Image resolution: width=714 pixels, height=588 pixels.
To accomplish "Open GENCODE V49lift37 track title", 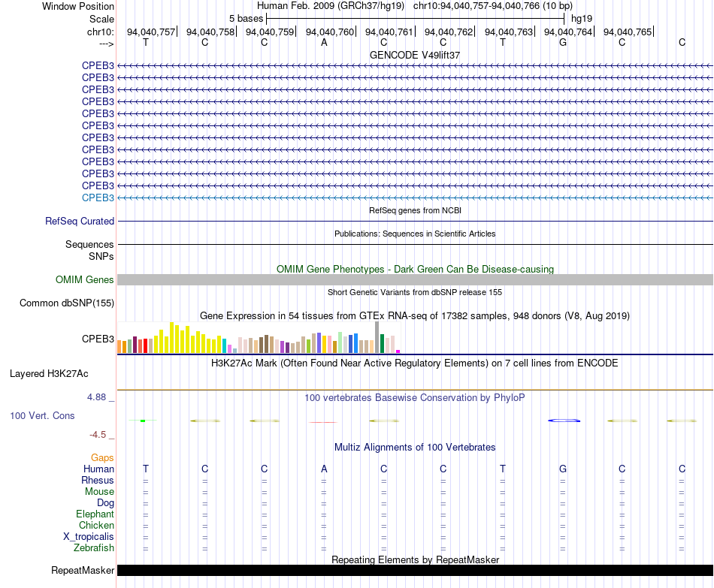I will 415,55.
